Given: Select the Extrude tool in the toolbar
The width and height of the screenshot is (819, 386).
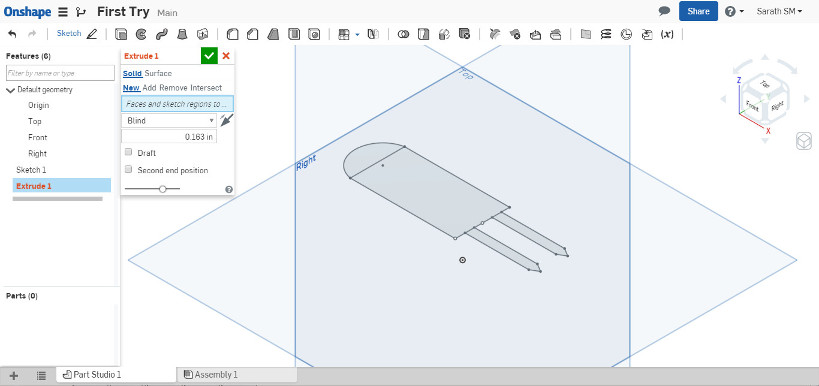Looking at the screenshot, I should [121, 34].
